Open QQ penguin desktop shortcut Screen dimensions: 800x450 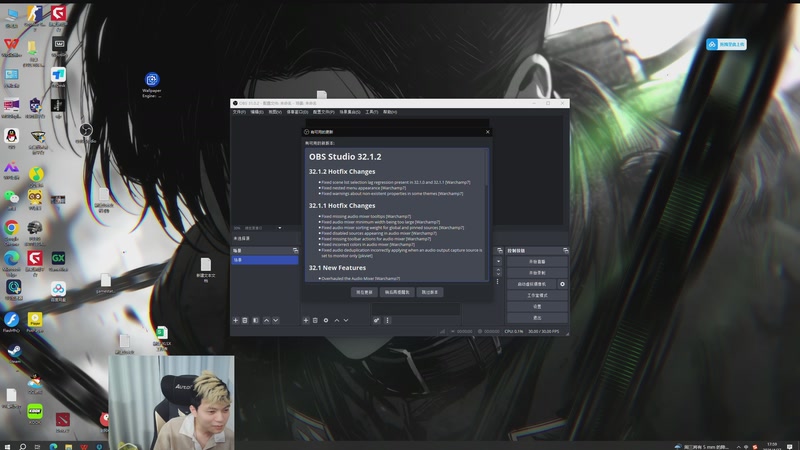11,138
